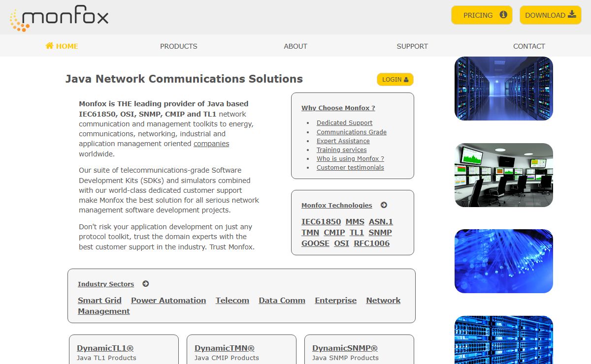Open the MMS technology link
This screenshot has height=364, width=591.
coord(355,222)
